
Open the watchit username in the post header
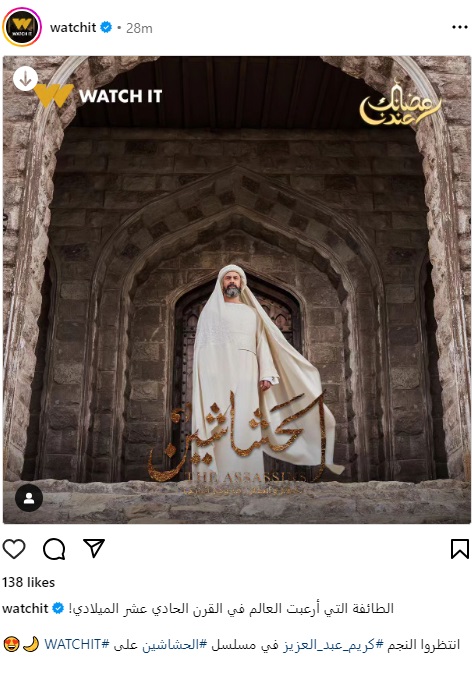pos(73,28)
